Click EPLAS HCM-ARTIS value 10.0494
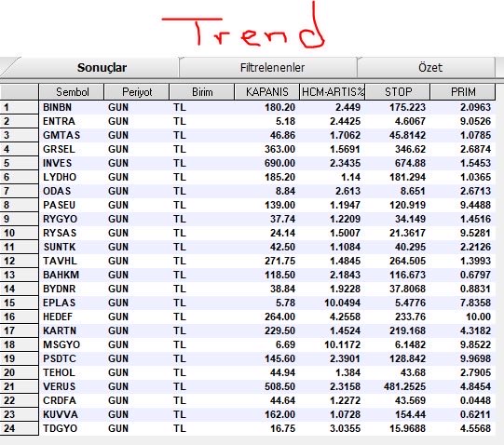 point(342,303)
